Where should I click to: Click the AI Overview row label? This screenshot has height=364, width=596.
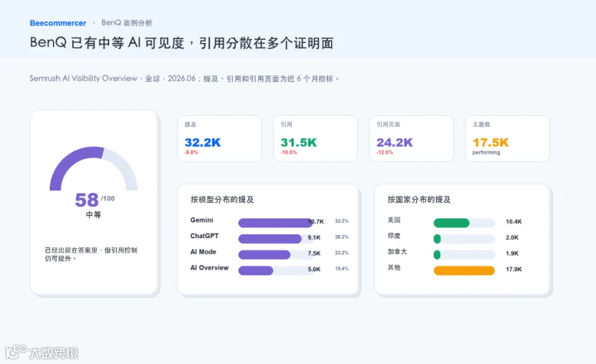tap(209, 268)
